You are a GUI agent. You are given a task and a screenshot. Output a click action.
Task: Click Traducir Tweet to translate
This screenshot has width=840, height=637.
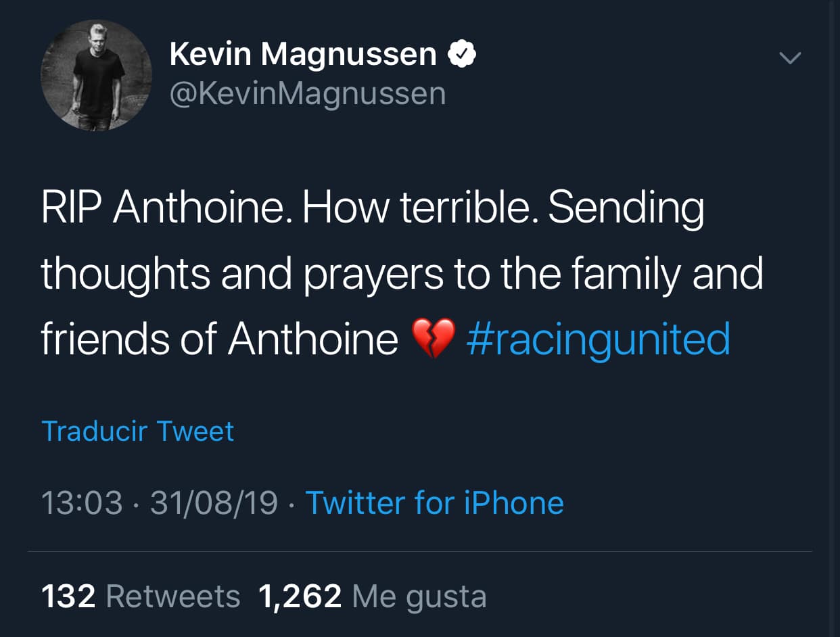click(x=138, y=431)
